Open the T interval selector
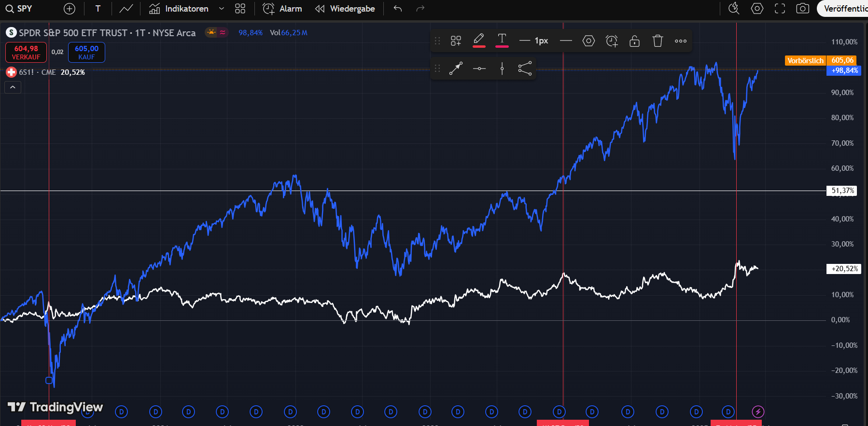 click(x=98, y=9)
